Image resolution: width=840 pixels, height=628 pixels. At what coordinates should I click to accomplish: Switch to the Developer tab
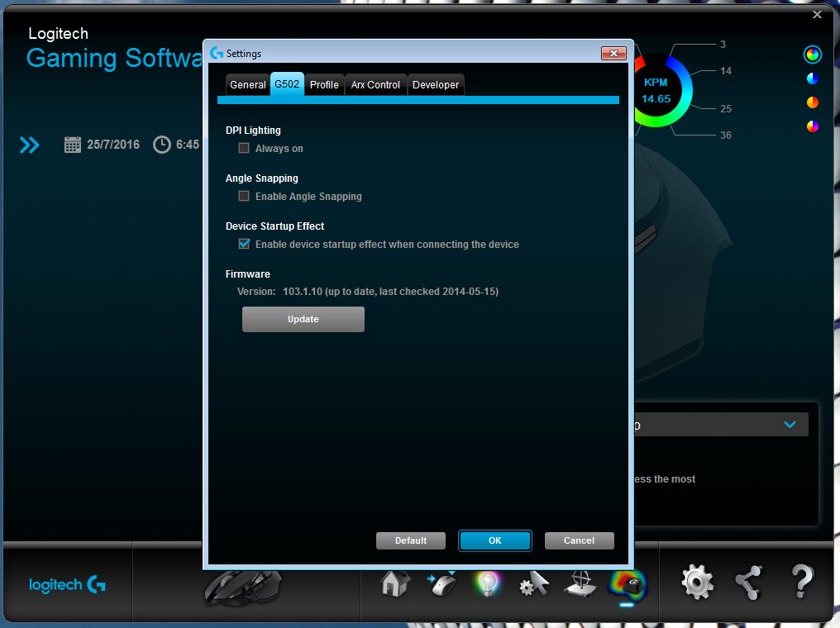[x=436, y=84]
